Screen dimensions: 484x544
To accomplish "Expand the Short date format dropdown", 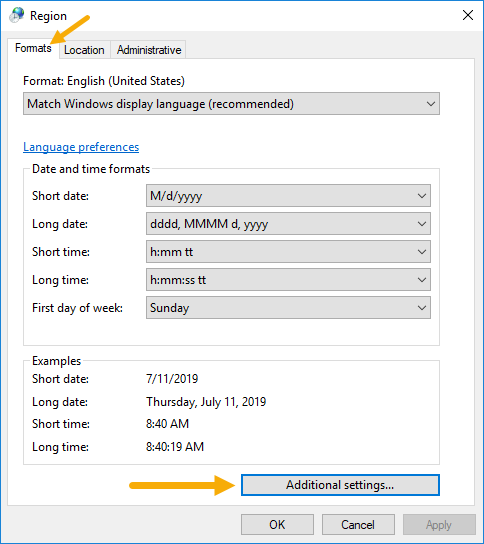I will (288, 196).
